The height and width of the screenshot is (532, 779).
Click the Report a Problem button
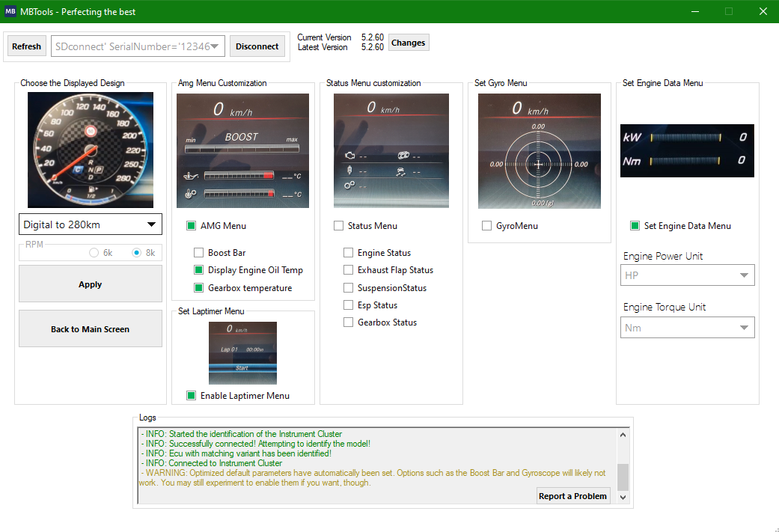click(572, 496)
